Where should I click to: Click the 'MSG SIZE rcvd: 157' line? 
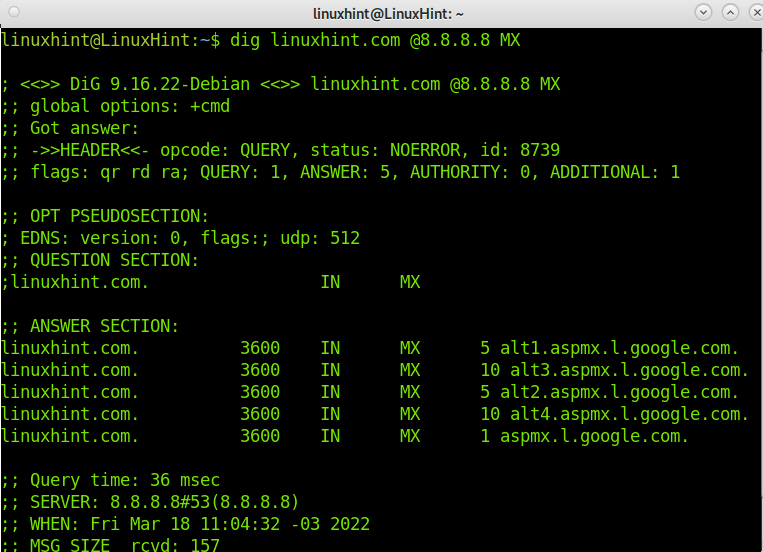[x=125, y=545]
